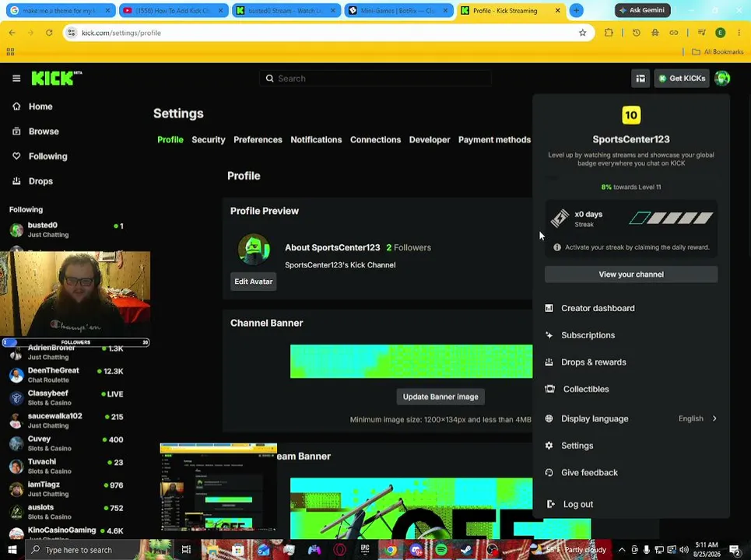Open Spotify from the taskbar
Screen dimensions: 751x560
(x=441, y=550)
